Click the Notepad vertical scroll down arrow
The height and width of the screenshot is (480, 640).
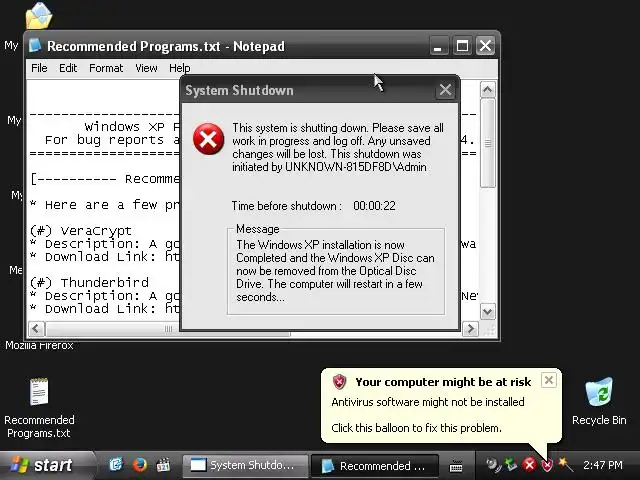coord(488,312)
